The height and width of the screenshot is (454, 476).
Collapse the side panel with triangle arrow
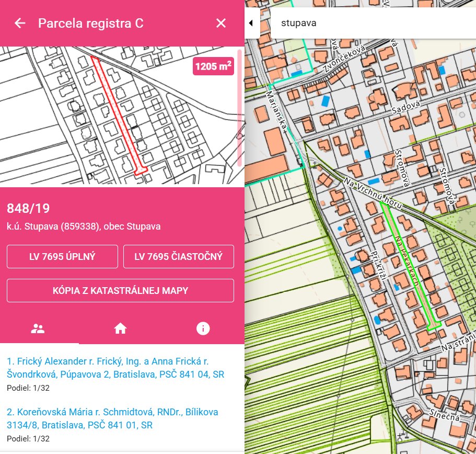(x=251, y=23)
